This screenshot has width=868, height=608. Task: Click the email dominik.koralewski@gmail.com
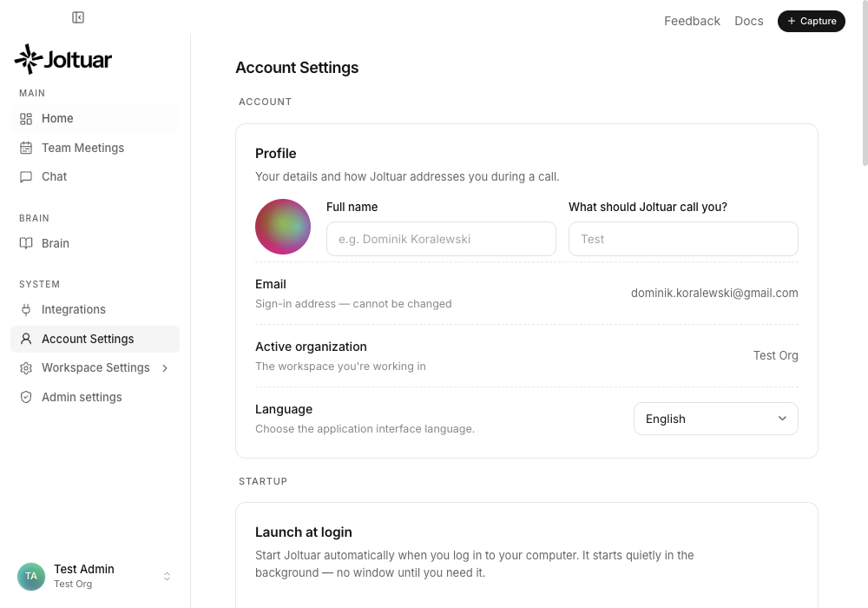[x=714, y=294]
